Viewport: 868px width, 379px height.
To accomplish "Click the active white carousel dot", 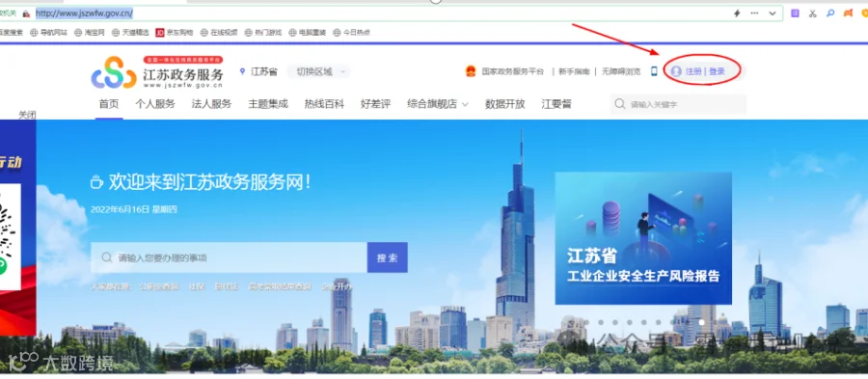I will [x=701, y=322].
